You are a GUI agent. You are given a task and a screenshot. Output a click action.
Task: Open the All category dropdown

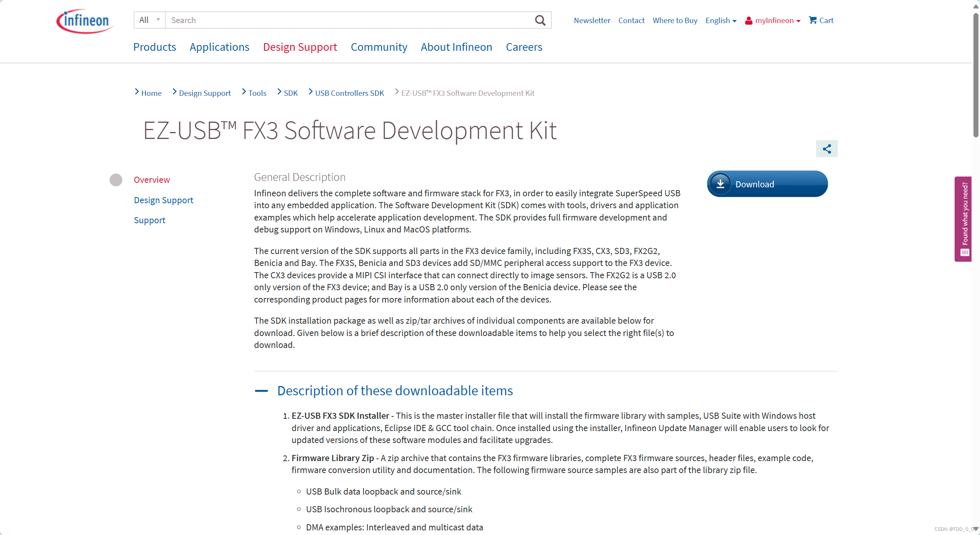point(149,20)
